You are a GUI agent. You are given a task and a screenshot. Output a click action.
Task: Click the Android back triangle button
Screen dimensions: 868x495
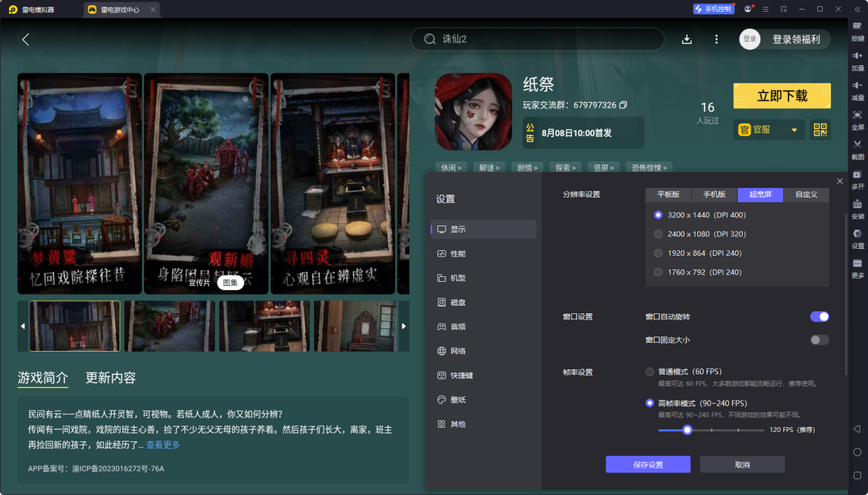[x=857, y=429]
